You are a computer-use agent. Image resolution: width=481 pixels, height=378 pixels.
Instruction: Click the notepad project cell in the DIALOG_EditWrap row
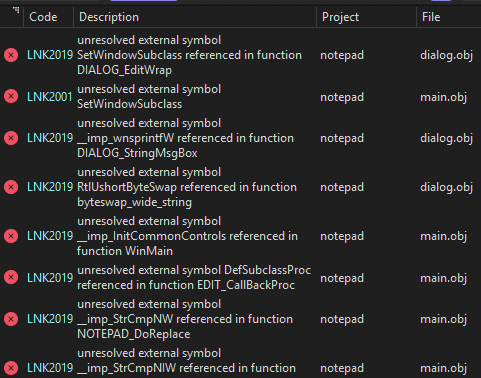[x=342, y=55]
